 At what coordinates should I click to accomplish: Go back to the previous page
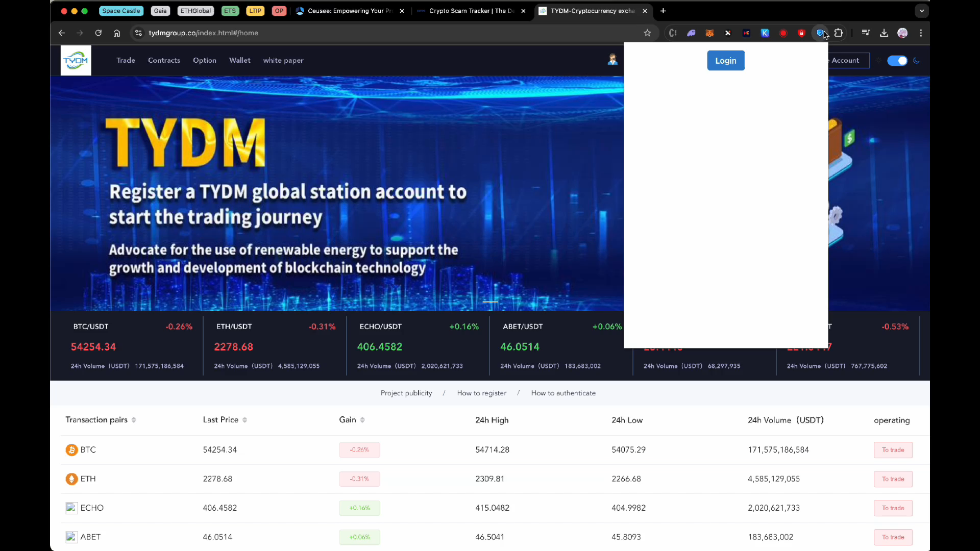pos(62,33)
